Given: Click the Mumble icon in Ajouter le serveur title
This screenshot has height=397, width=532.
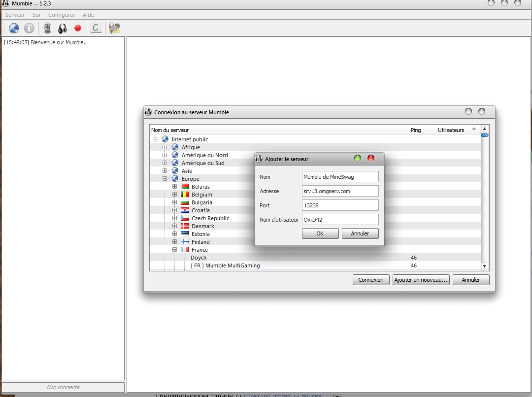Looking at the screenshot, I should click(259, 159).
